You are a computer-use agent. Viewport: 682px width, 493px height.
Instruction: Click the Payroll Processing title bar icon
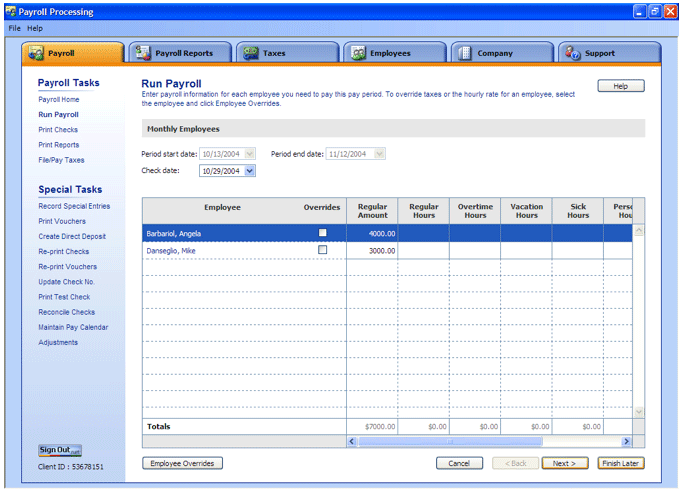pyautogui.click(x=10, y=11)
